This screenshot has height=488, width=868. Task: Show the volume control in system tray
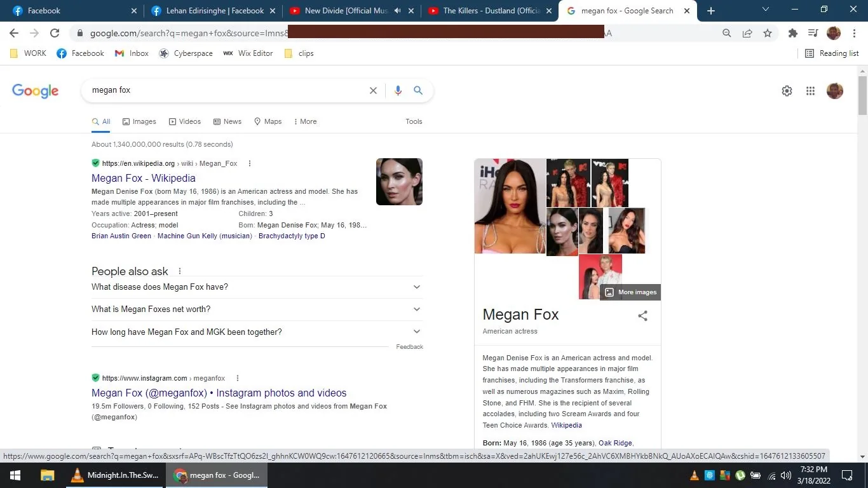[x=786, y=475]
